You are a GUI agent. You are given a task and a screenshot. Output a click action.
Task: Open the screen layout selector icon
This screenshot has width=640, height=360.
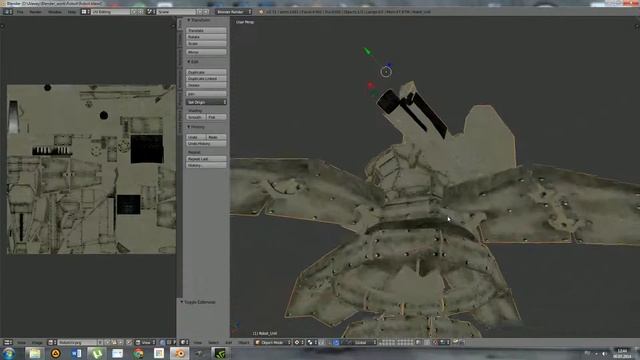(x=86, y=12)
